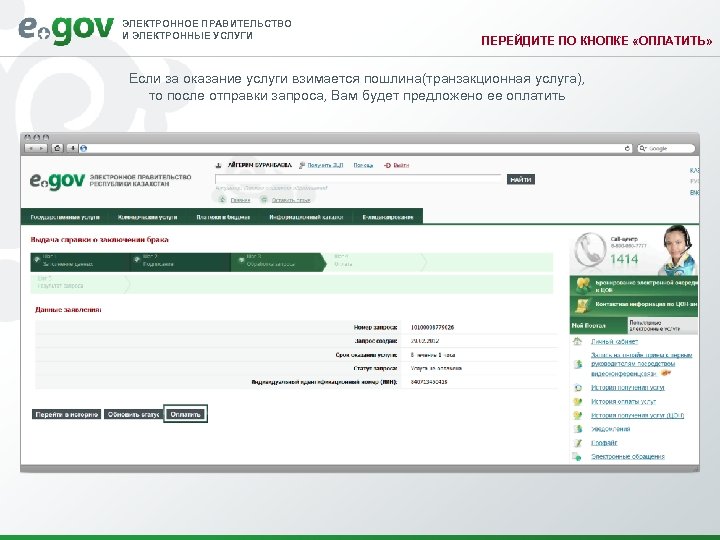Open 'Е-лицензирование' menu tab
This screenshot has height=540, width=720.
388,217
